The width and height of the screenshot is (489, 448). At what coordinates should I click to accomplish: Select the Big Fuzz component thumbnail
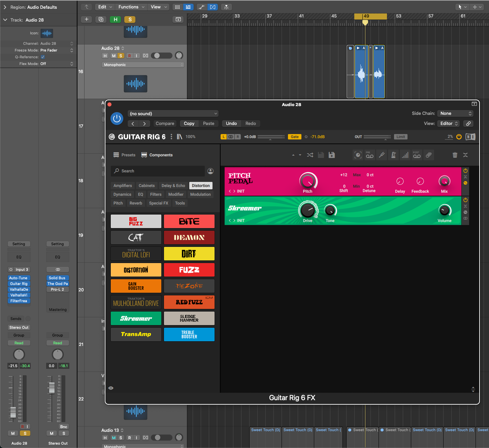click(136, 221)
